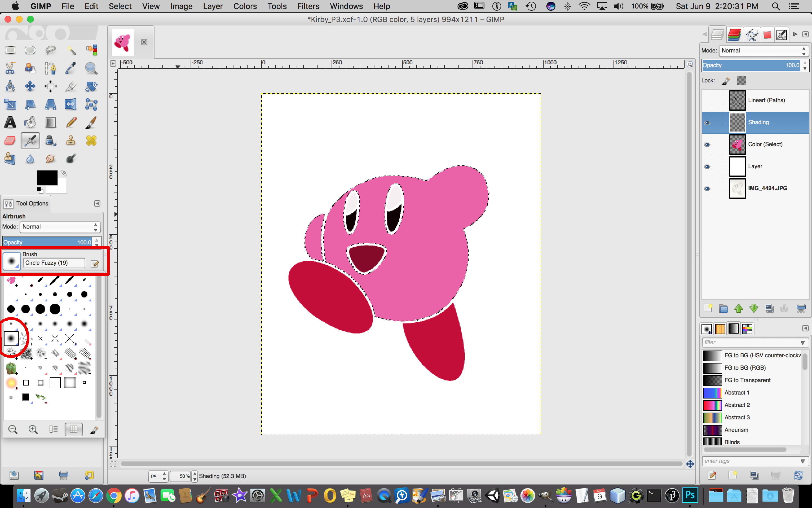Choose the Abstract 2 gradient

[x=752, y=405]
